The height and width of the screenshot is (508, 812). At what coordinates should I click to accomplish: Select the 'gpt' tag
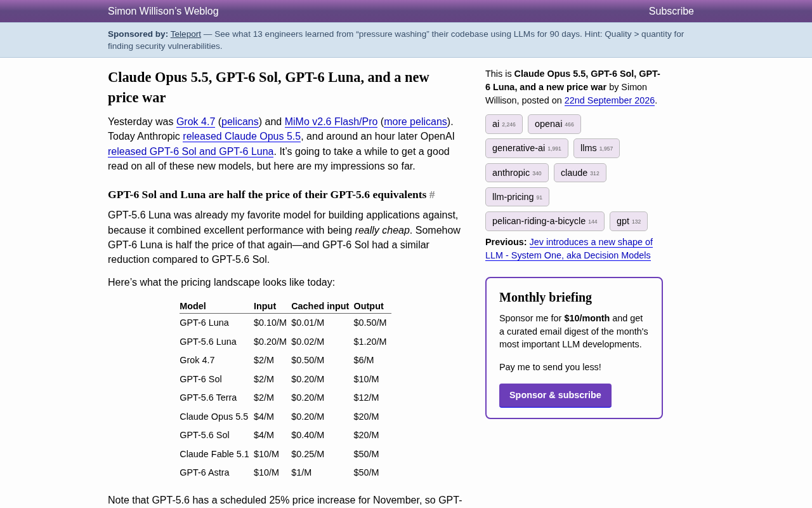click(629, 221)
